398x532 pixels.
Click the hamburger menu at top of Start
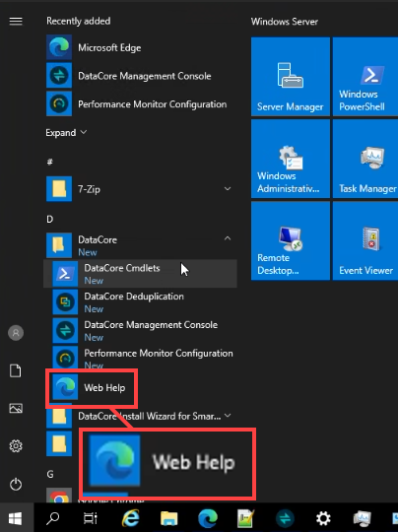pyautogui.click(x=16, y=22)
